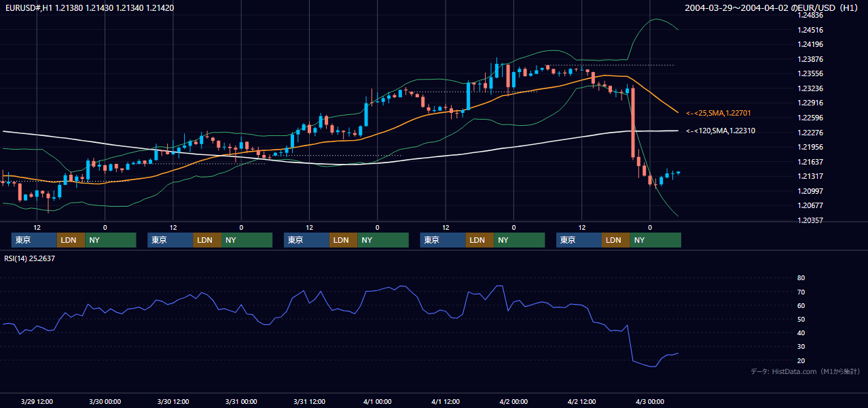The width and height of the screenshot is (868, 408).
Task: Select the LDN session block for 3/29
Action: [71, 240]
